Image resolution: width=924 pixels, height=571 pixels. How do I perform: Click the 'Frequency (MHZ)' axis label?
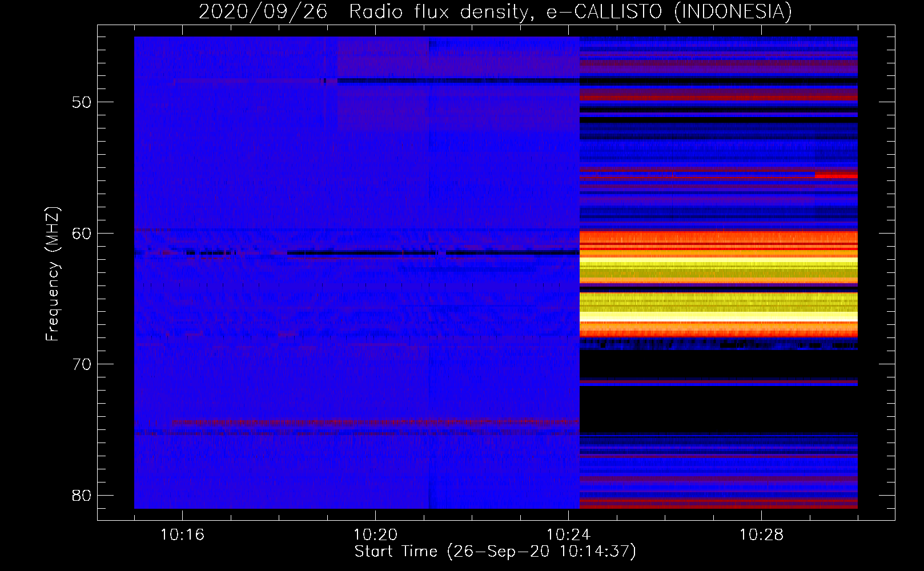[53, 274]
